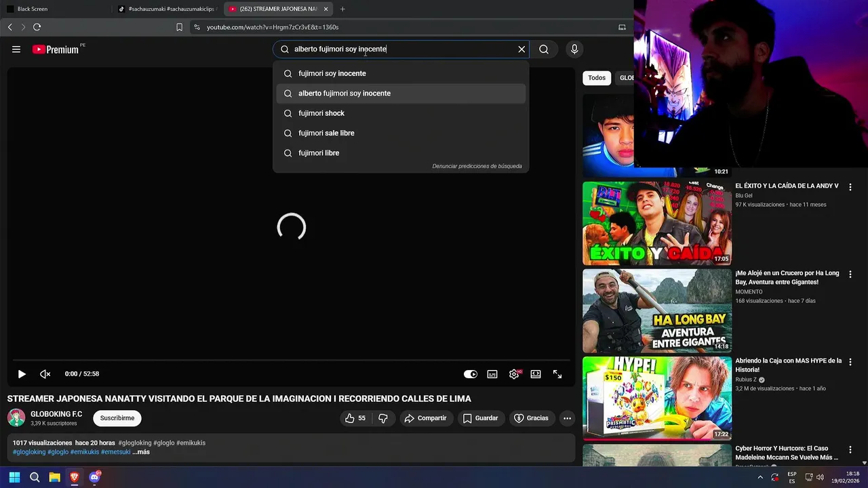Choose suggestion "fujimori shock"
Viewport: 868px width, 488px height.
401,113
